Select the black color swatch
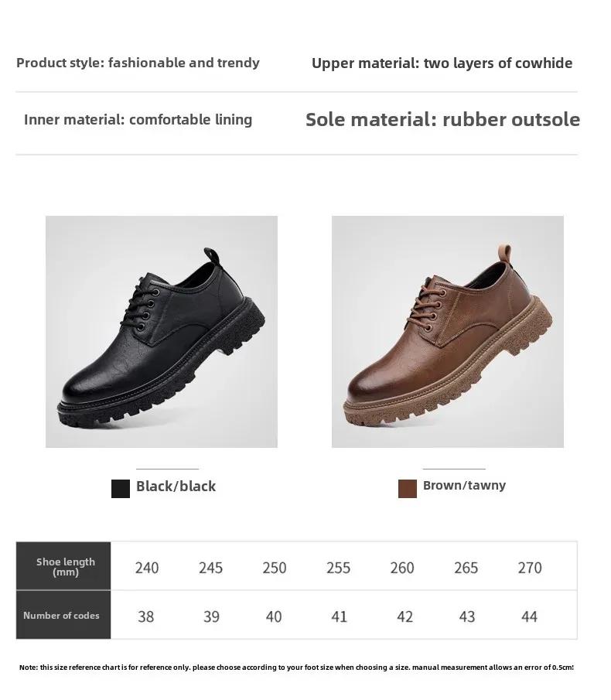611x700 pixels. pyautogui.click(x=121, y=489)
